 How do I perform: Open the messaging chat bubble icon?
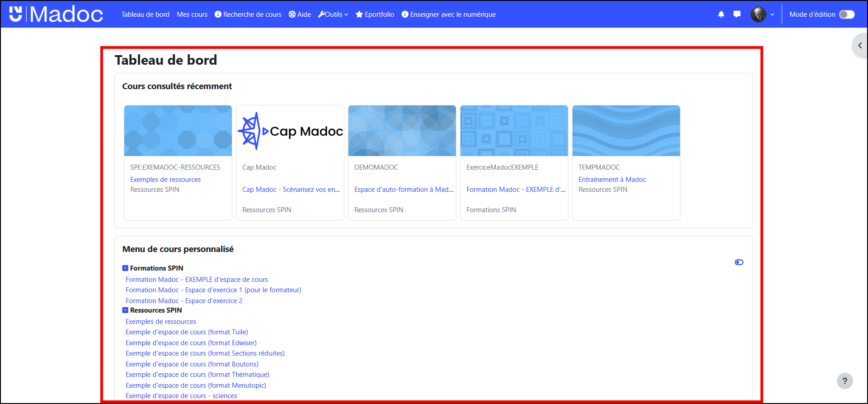737,14
